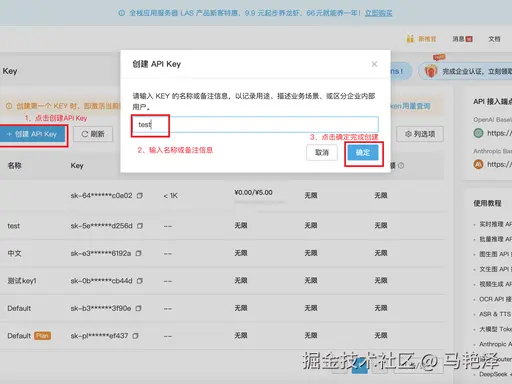This screenshot has width=512, height=384.
Task: Open the 视频生成 API tutorial link
Action: 495,284
